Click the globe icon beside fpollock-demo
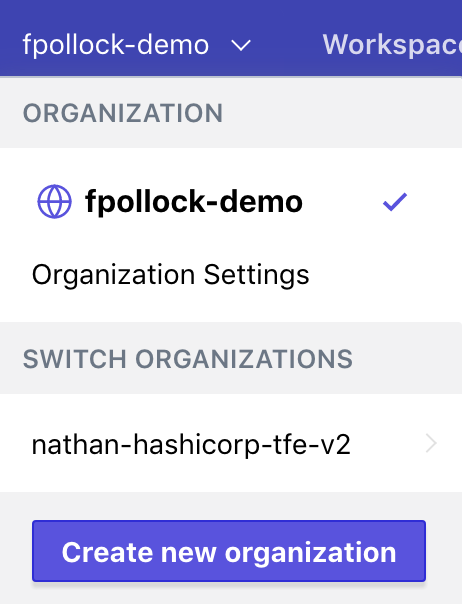The height and width of the screenshot is (604, 462). click(x=54, y=201)
